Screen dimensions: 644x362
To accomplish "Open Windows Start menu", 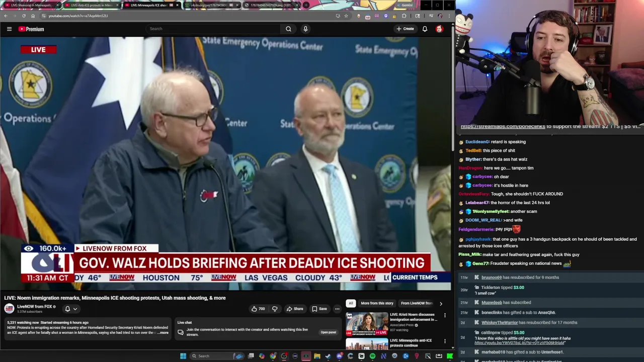I will 183,356.
